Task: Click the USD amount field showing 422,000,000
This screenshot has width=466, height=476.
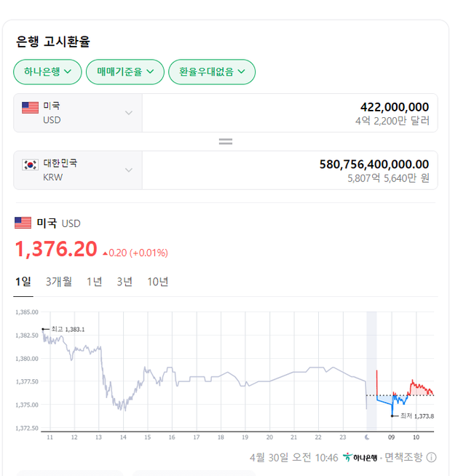Action: (291, 113)
